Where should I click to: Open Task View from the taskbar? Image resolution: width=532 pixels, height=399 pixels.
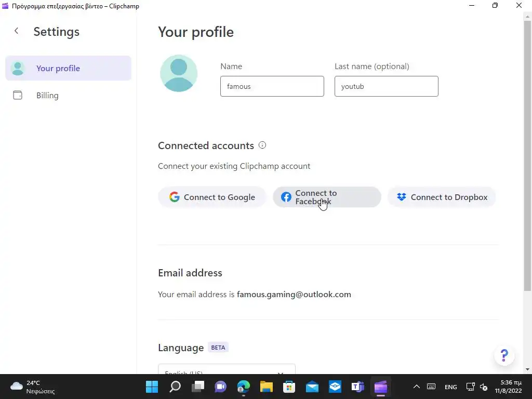pyautogui.click(x=198, y=387)
